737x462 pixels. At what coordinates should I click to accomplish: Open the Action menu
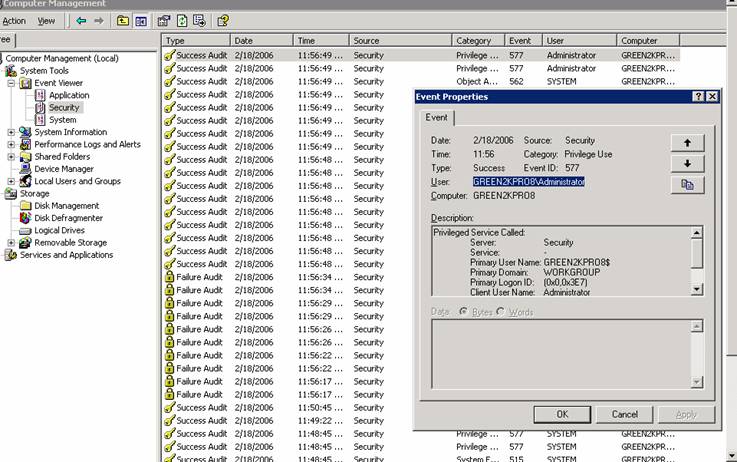pos(14,21)
